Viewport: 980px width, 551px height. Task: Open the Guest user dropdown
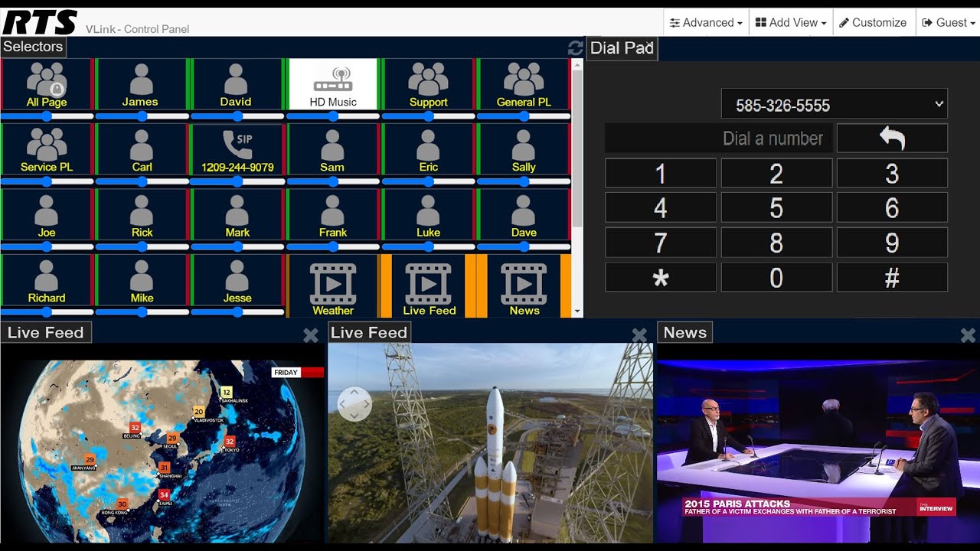tap(949, 22)
